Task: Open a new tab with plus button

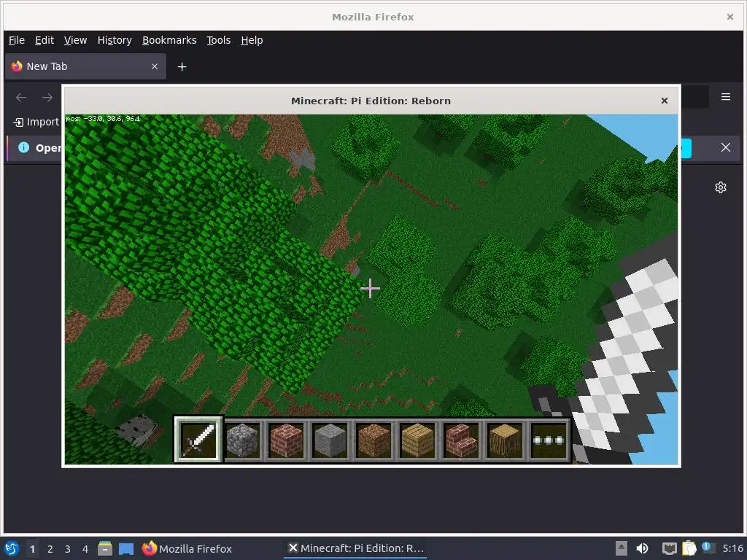Action: 182,67
